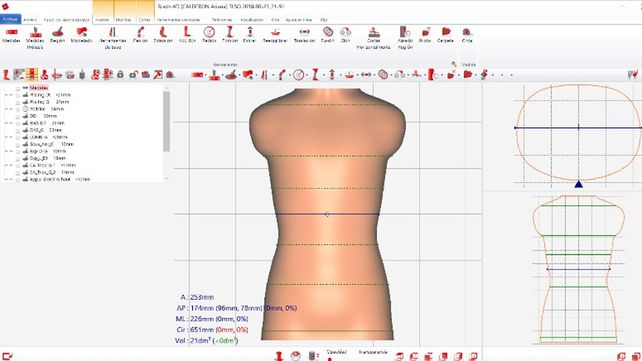Select the Cinta tool in the ribbon
This screenshot has width=642, height=361.
click(x=467, y=35)
